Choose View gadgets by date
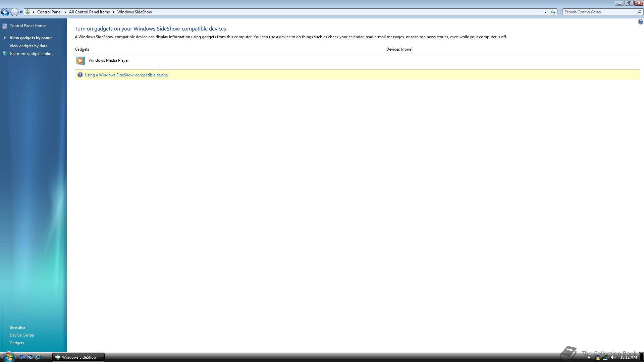The width and height of the screenshot is (644, 362). [29, 46]
